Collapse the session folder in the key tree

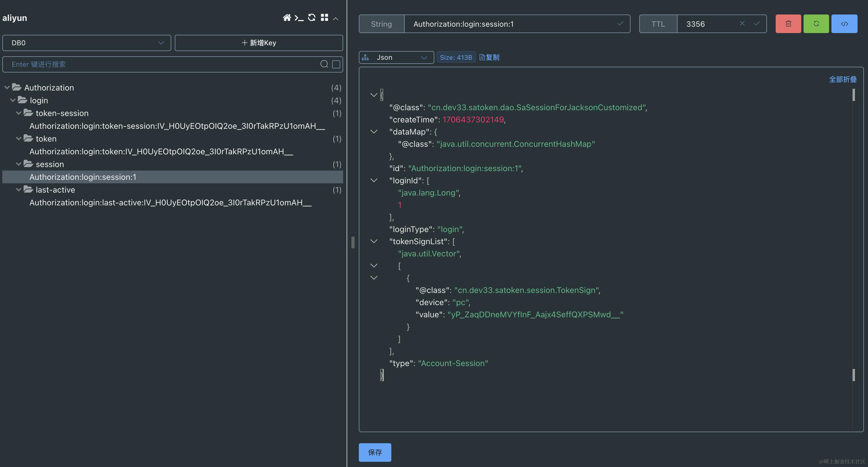pyautogui.click(x=19, y=164)
